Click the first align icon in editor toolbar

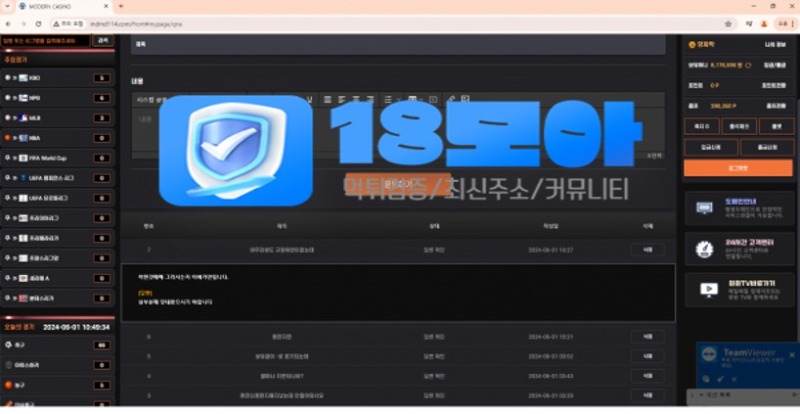tap(328, 100)
